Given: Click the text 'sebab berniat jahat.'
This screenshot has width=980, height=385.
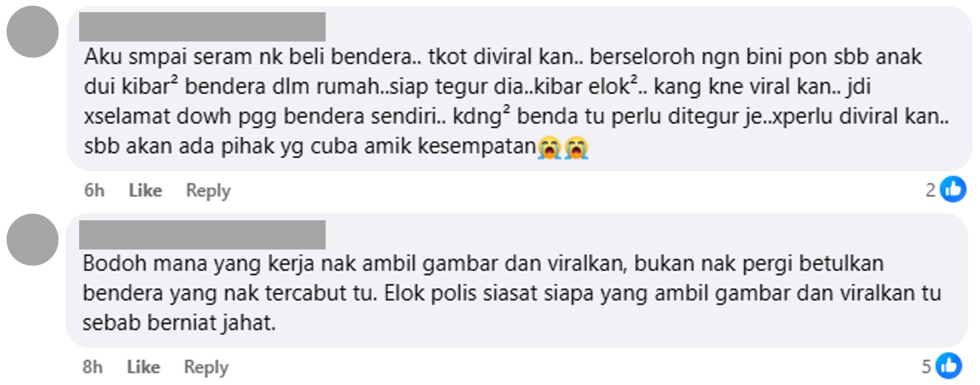Looking at the screenshot, I should pos(179,323).
